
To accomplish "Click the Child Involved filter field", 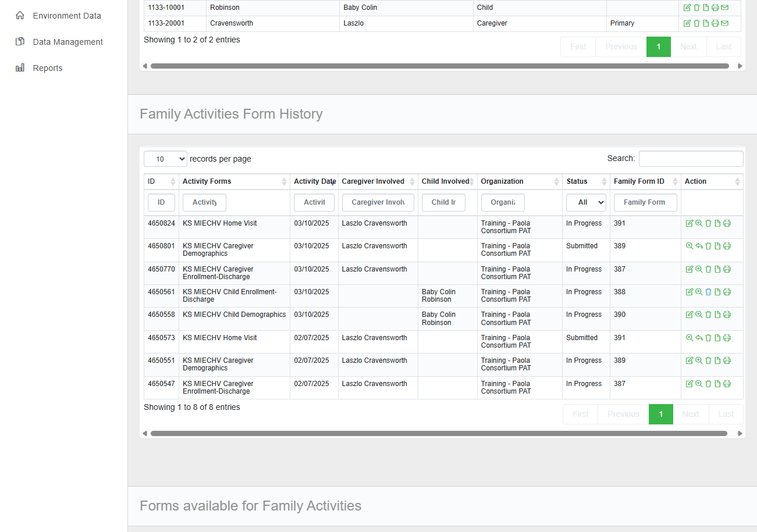I will (x=443, y=202).
